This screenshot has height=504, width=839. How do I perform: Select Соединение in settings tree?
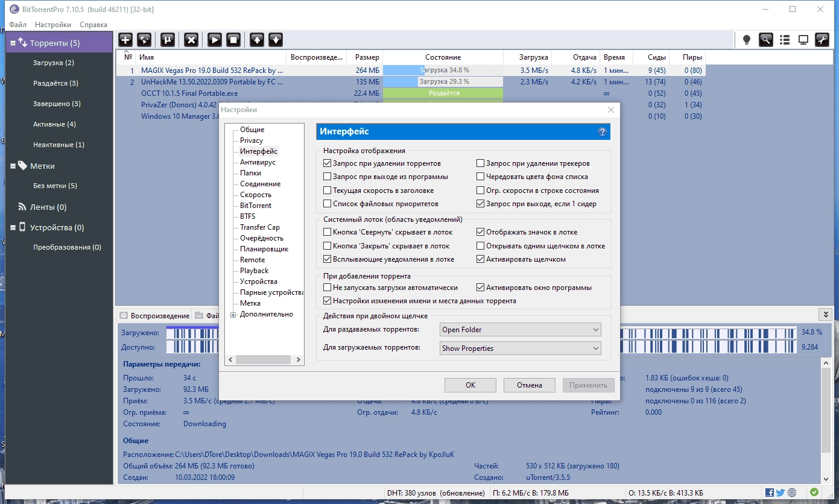click(x=260, y=184)
